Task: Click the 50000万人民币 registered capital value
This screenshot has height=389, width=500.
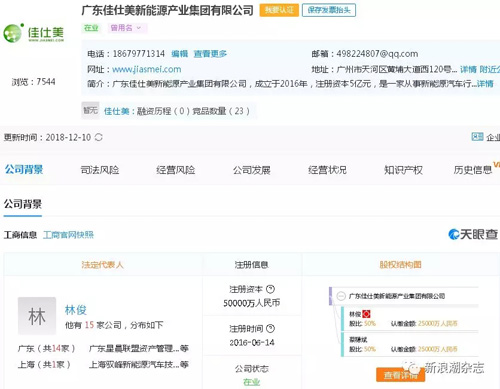Action: tap(252, 303)
